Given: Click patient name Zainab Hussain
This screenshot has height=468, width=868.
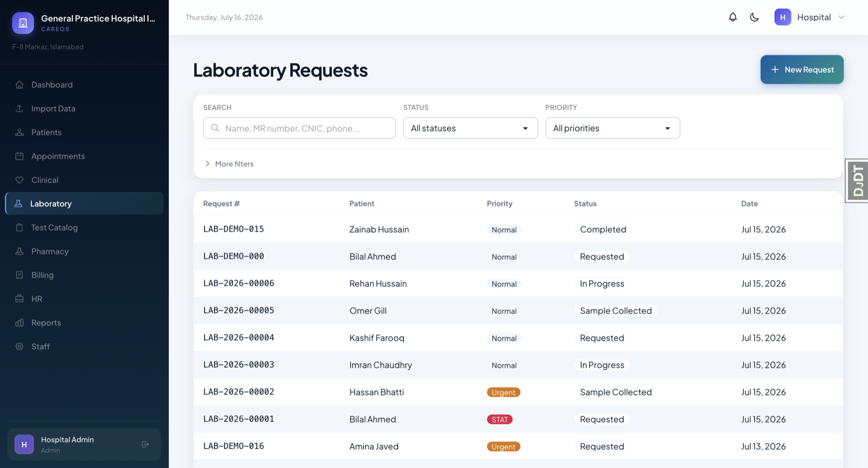Looking at the screenshot, I should [x=379, y=230].
